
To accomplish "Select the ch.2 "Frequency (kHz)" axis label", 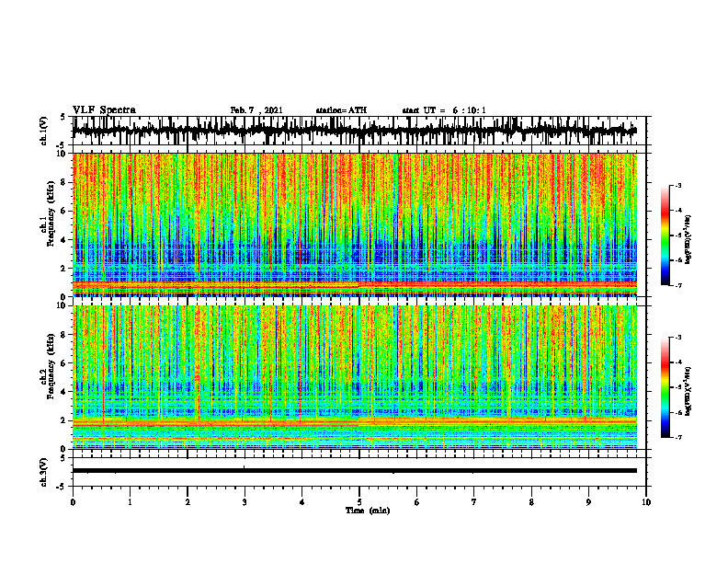I will coord(51,366).
